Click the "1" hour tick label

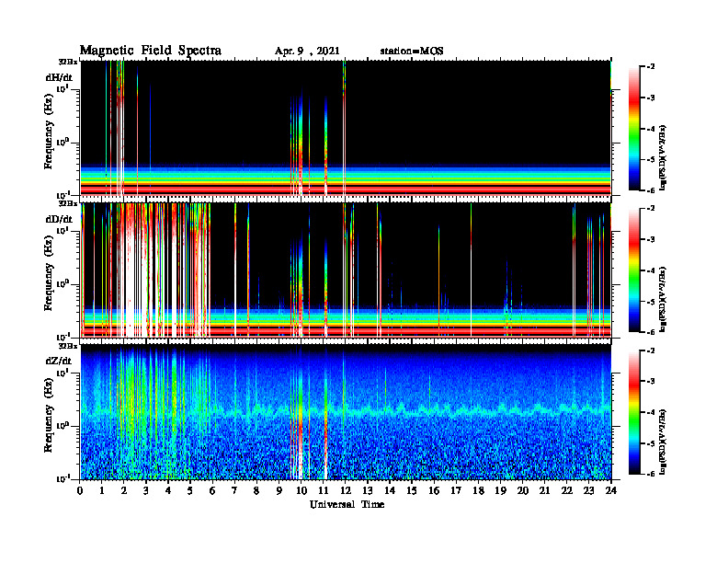pyautogui.click(x=102, y=490)
